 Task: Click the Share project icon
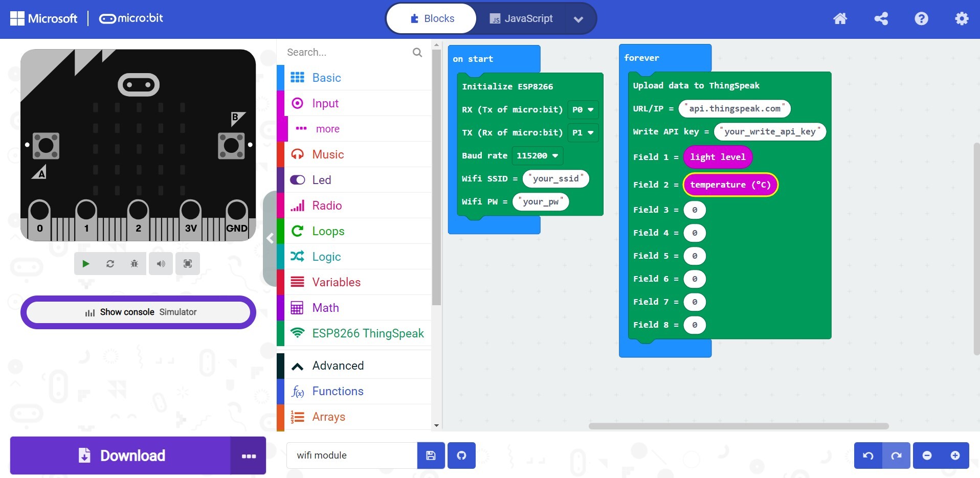[881, 19]
